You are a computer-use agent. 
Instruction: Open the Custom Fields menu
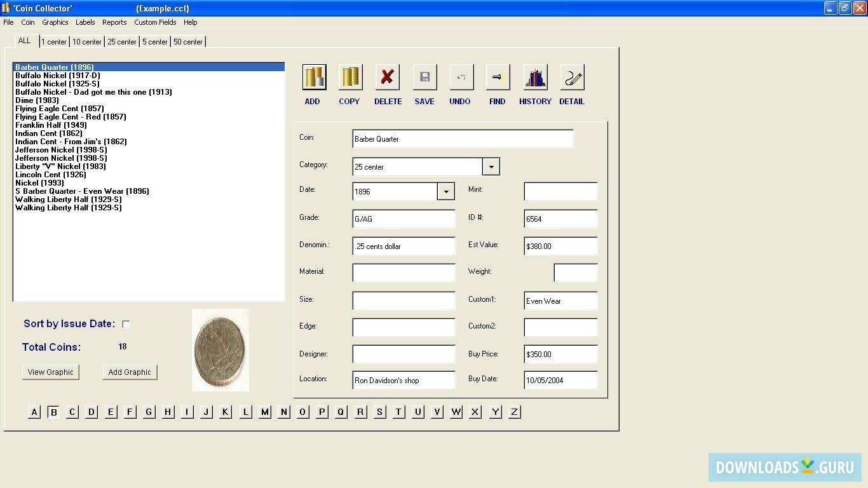(155, 22)
